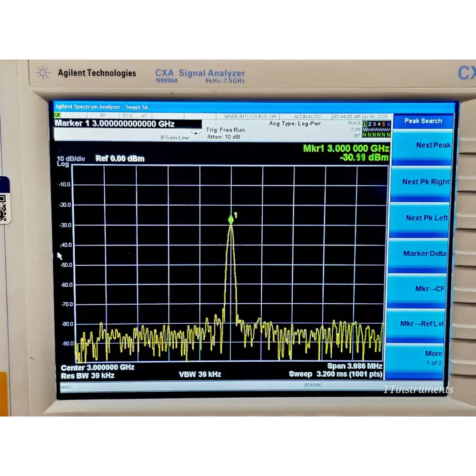Click the '50 Ω' impedance status cell
476x476 pixels.
click(127, 116)
